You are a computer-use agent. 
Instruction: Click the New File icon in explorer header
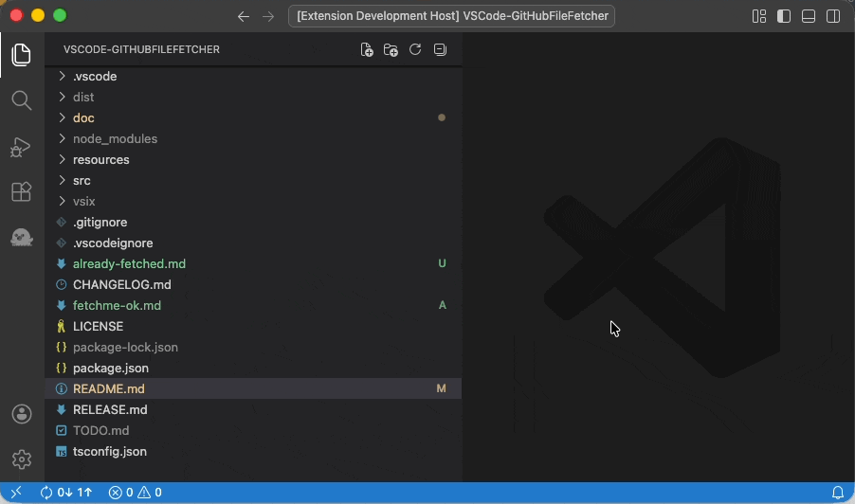coord(367,49)
